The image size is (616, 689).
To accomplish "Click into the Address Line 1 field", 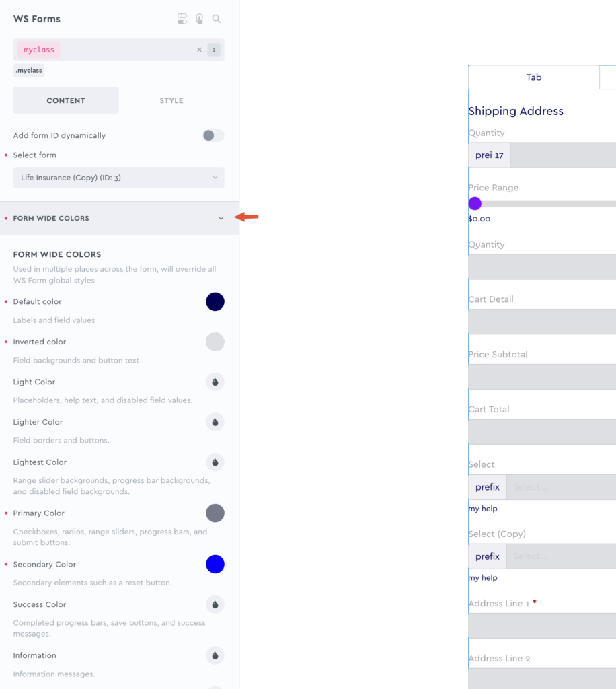I will 542,626.
